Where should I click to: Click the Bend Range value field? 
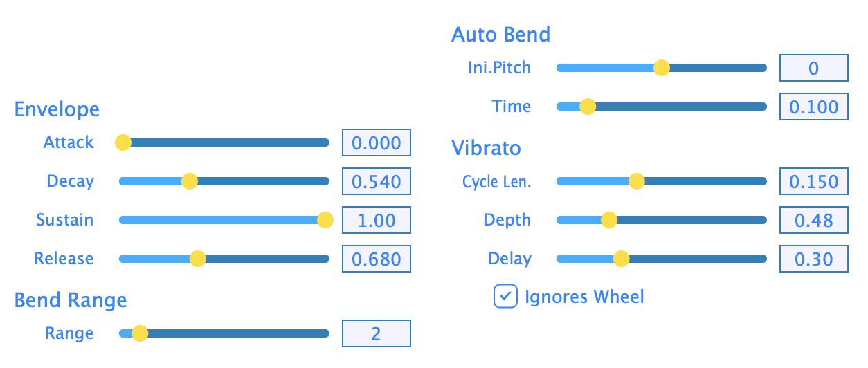377,334
